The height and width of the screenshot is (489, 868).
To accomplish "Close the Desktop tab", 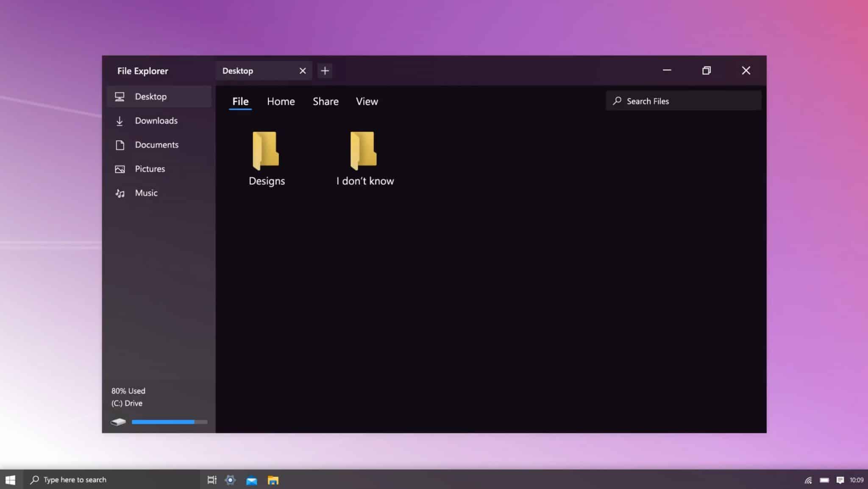I will (x=302, y=70).
